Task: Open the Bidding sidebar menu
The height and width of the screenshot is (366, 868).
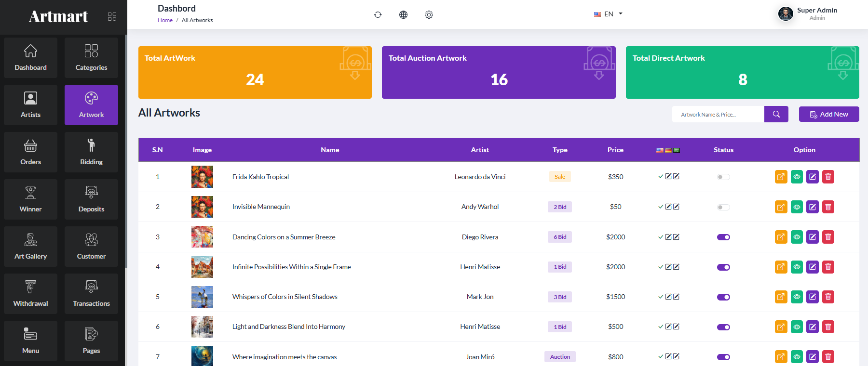Action: pos(91,152)
